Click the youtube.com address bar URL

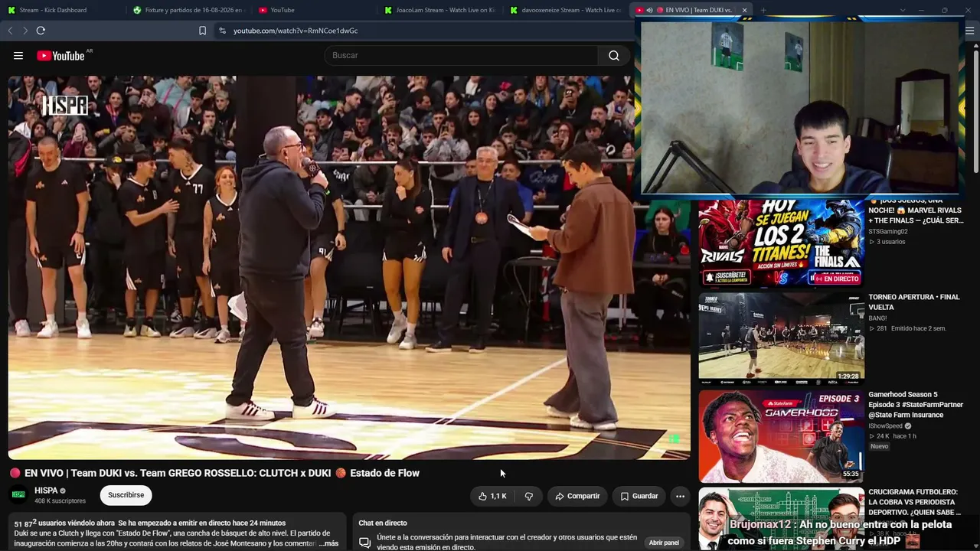pos(296,31)
